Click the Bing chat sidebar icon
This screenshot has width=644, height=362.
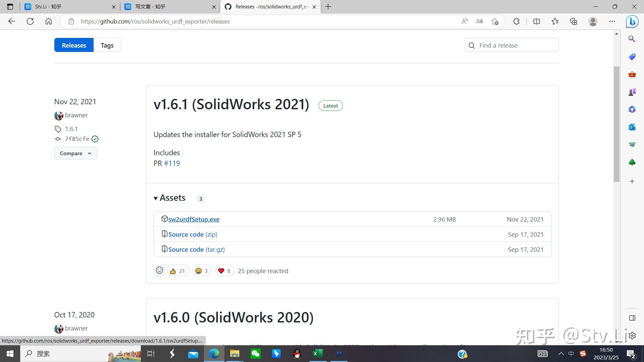tap(632, 21)
